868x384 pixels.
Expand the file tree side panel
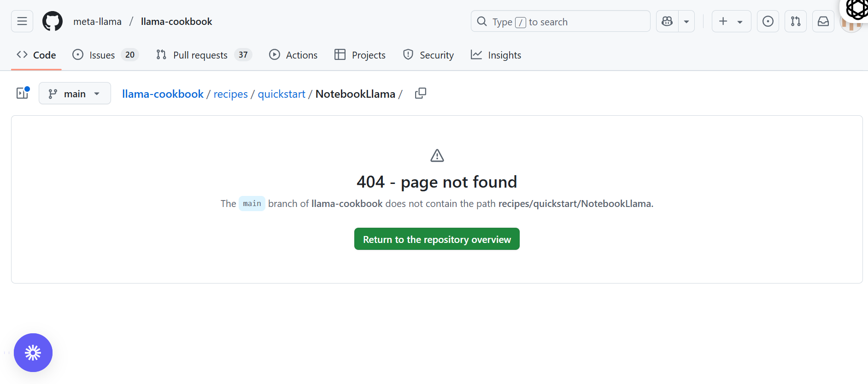tap(22, 93)
